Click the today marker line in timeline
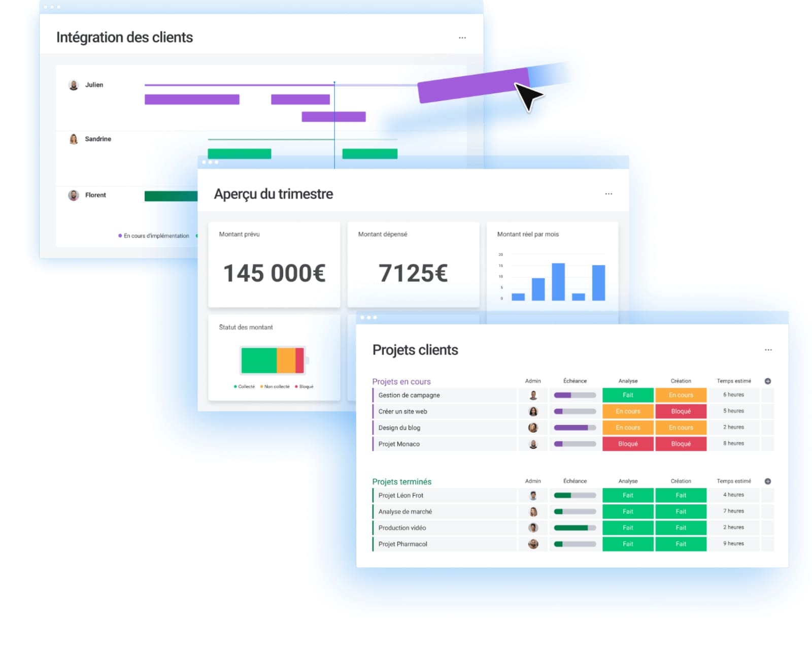The height and width of the screenshot is (650, 812). (x=334, y=124)
